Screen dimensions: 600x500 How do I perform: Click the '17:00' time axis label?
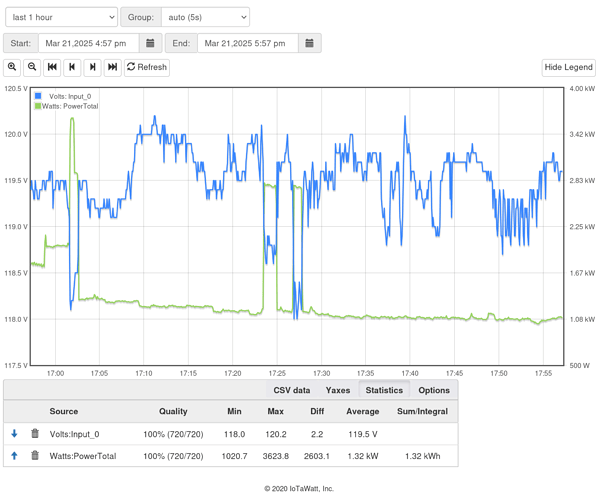pyautogui.click(x=55, y=373)
